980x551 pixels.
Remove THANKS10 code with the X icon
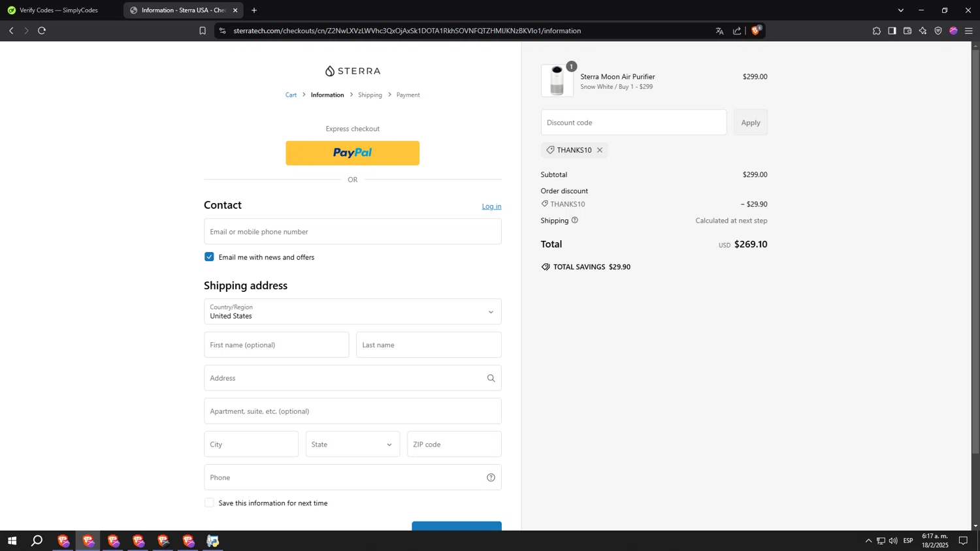click(600, 150)
